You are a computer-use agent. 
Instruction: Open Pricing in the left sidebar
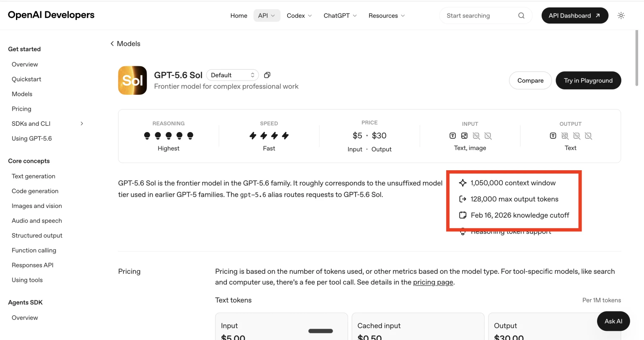pos(21,109)
